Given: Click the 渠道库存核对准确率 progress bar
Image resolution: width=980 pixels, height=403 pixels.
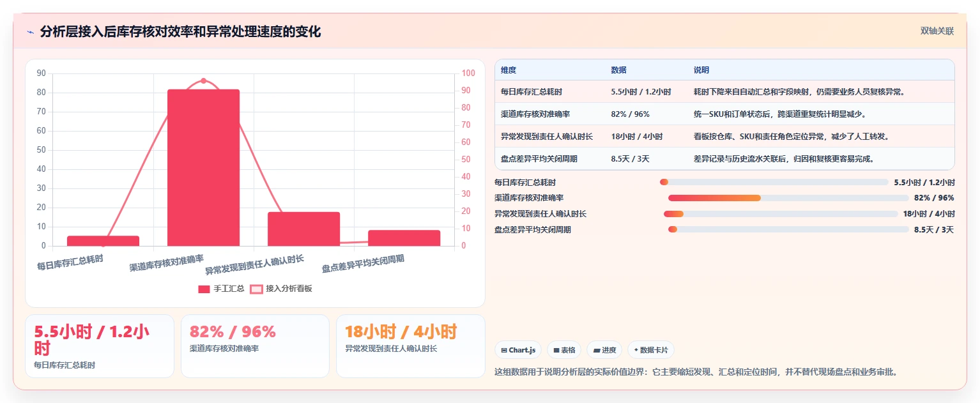Looking at the screenshot, I should click(788, 198).
